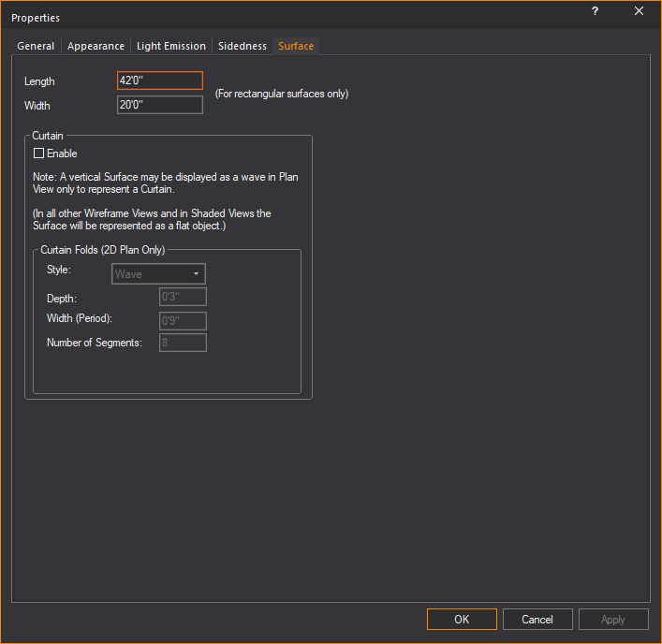Go to the Light Emission tab
Screen dimensions: 662x644
[170, 46]
